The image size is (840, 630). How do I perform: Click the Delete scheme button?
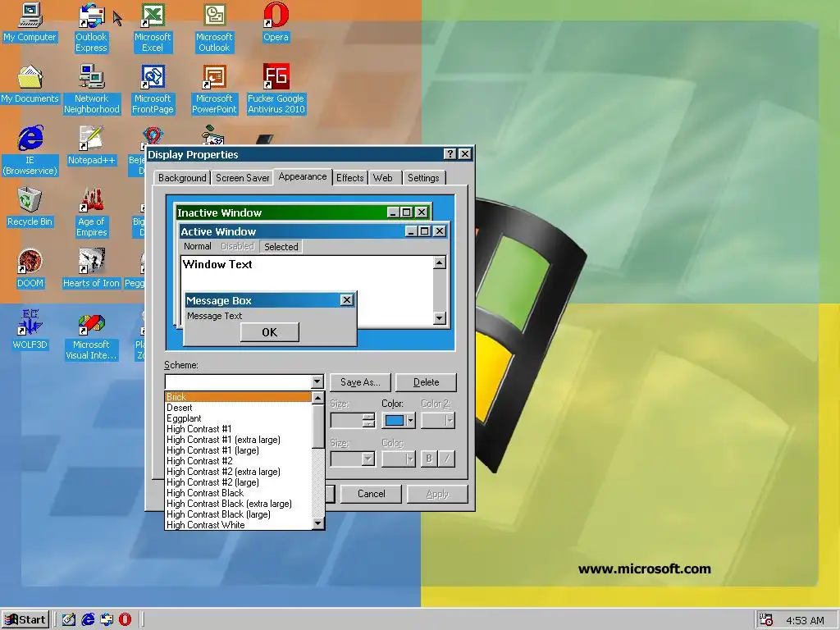(x=426, y=382)
